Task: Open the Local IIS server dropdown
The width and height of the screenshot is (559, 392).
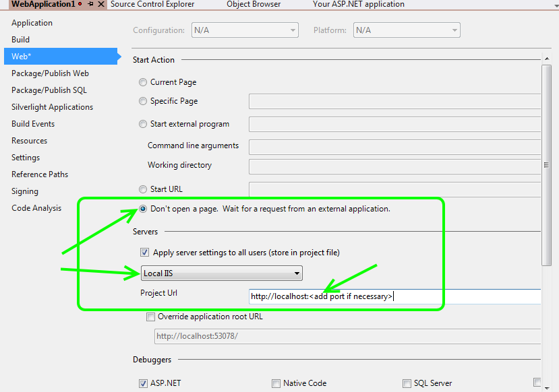Action: point(222,273)
